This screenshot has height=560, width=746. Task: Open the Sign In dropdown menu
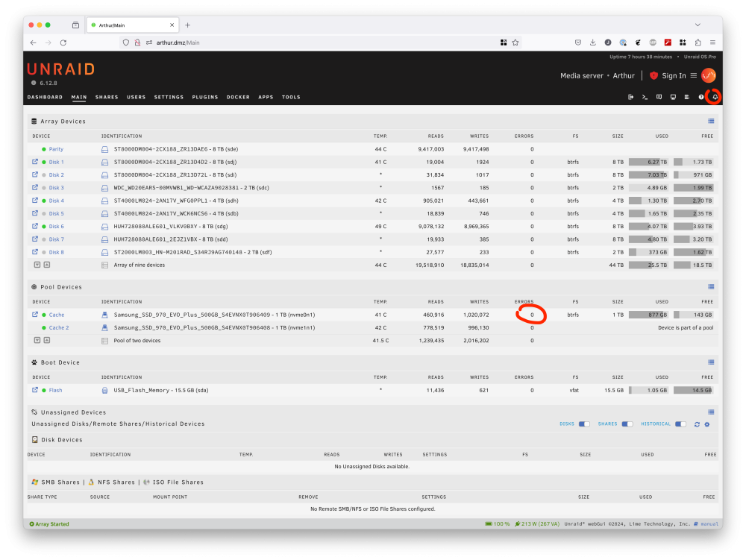coord(694,75)
